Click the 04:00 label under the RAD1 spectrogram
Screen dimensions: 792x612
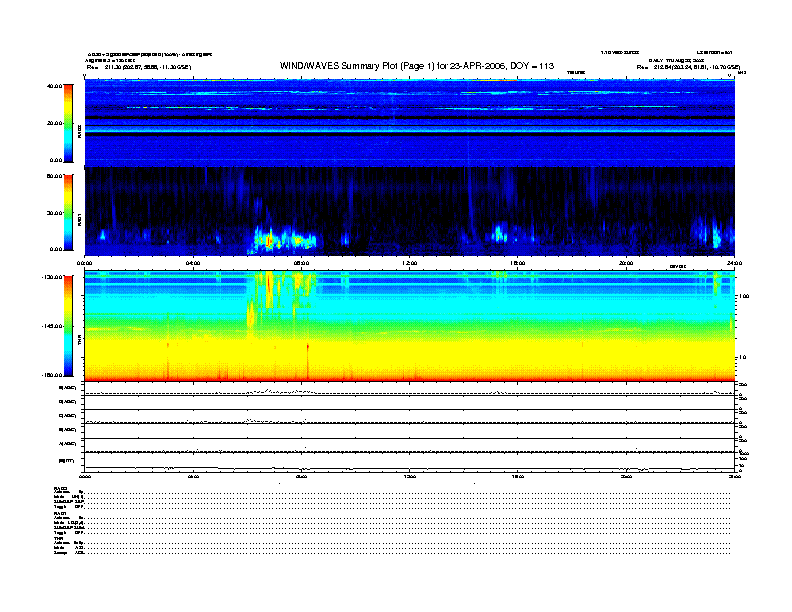[x=193, y=263]
